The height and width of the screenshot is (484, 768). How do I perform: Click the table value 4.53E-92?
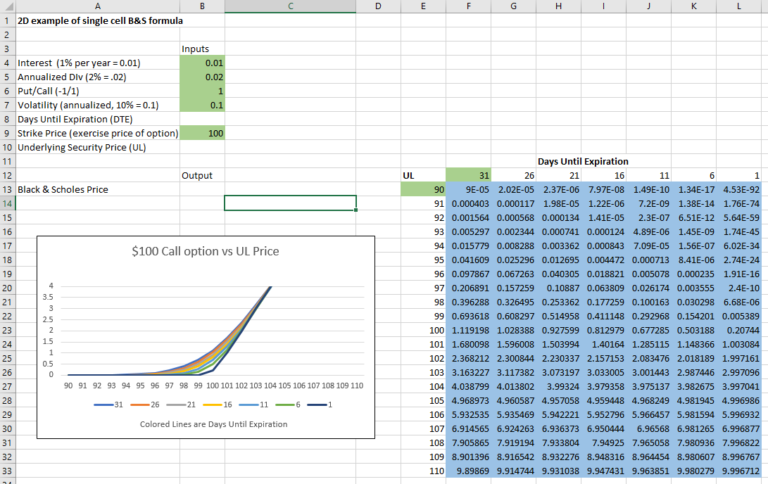(739, 190)
